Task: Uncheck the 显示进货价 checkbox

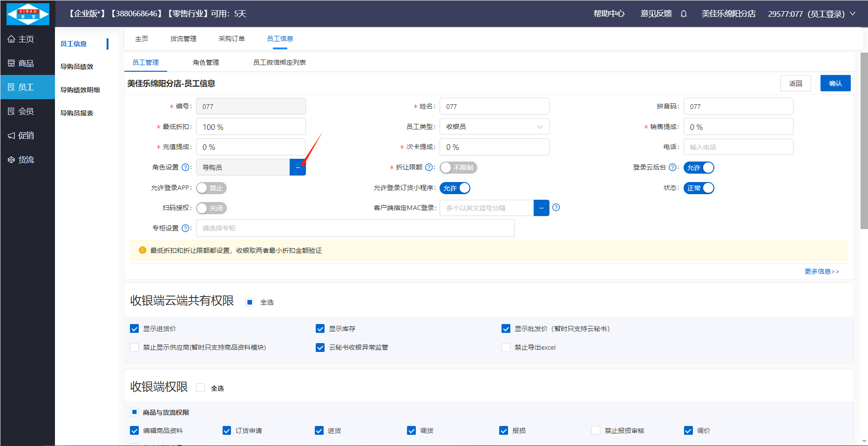Action: tap(135, 329)
